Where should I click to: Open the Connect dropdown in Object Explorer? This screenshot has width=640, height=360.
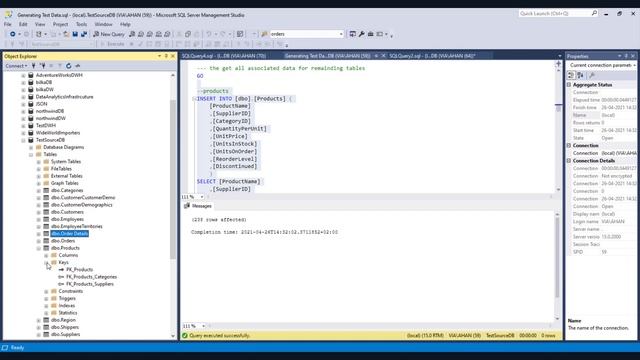[16, 66]
